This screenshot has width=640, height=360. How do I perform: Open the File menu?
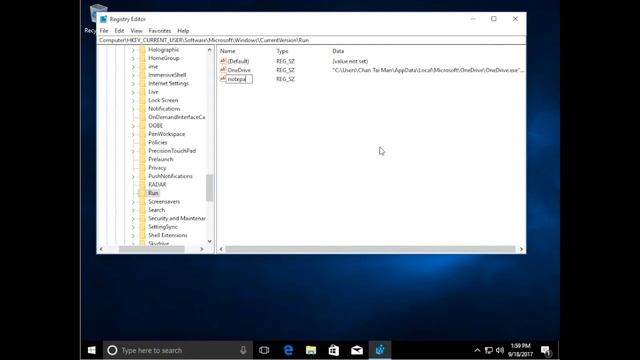coord(104,31)
